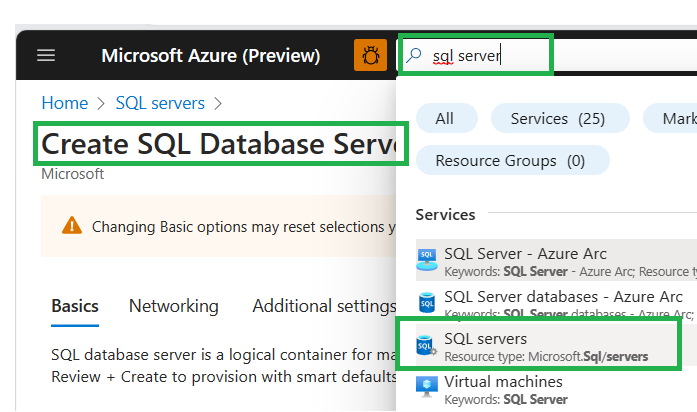
Task: Click 'Review + Create to provision' text
Action: tap(223, 377)
